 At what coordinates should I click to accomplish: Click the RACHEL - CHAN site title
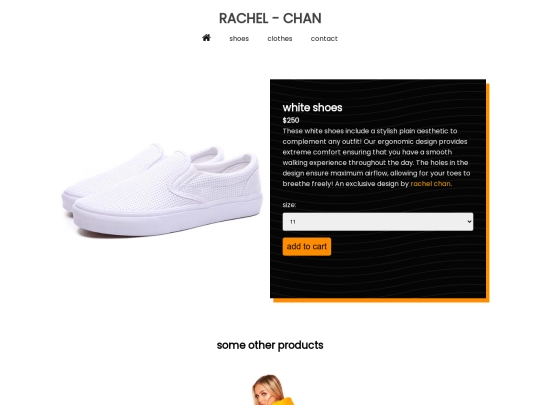270,19
